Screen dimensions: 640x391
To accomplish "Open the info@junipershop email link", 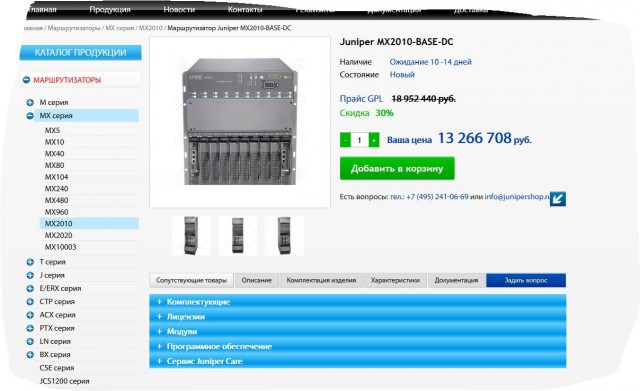I will click(517, 196).
